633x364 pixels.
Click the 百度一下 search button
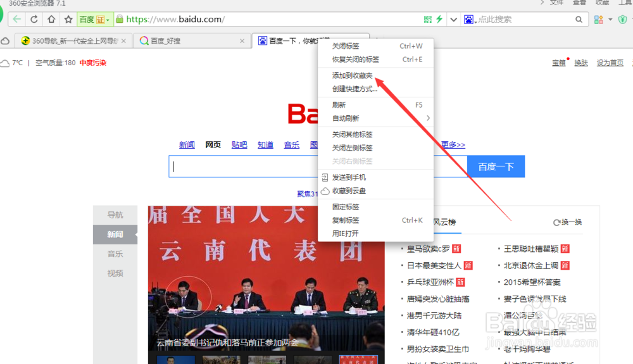(x=496, y=166)
